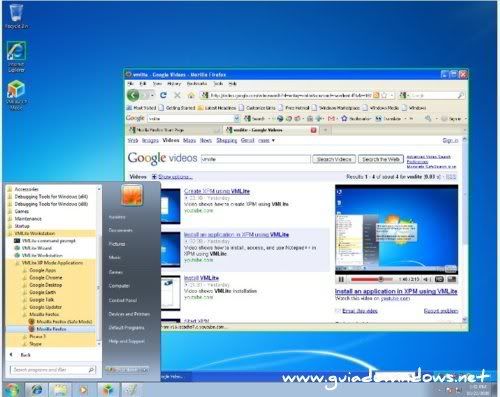Click the Sign in link on Google page

click(x=450, y=141)
